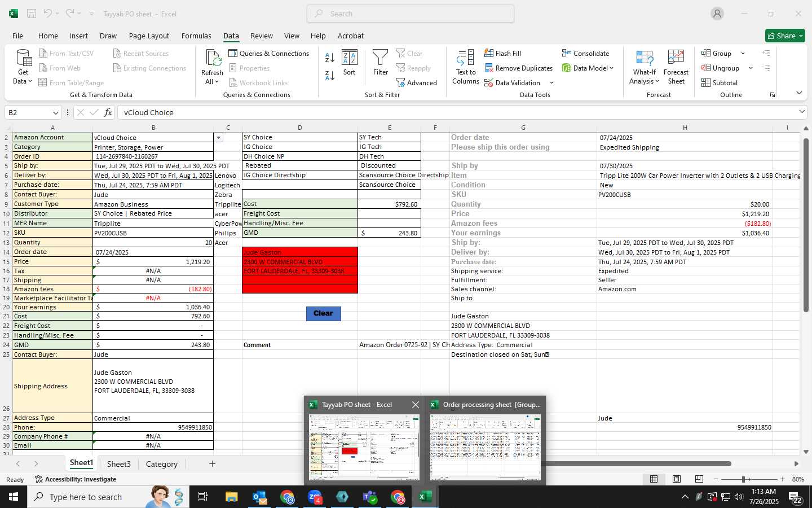812x508 pixels.
Task: Open the Get Data menu
Action: (x=23, y=67)
